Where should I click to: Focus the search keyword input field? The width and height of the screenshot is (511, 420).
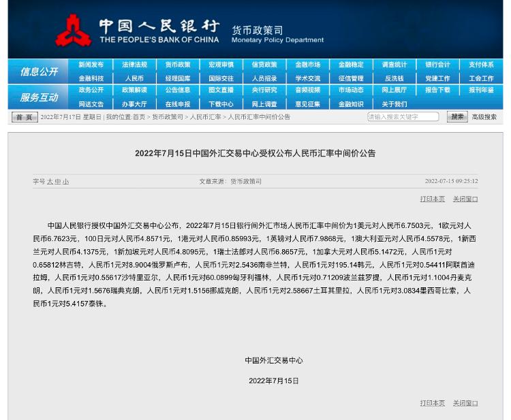click(x=403, y=116)
